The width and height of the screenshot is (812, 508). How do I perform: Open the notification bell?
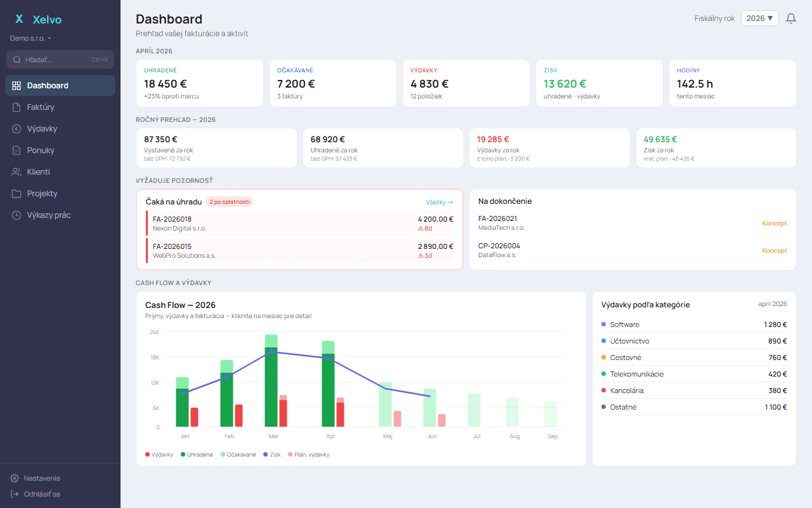coord(790,18)
